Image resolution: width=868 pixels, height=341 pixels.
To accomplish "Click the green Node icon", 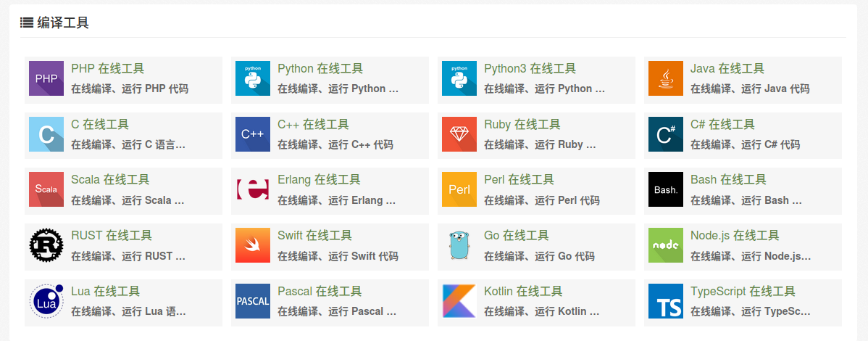I will pyautogui.click(x=666, y=245).
